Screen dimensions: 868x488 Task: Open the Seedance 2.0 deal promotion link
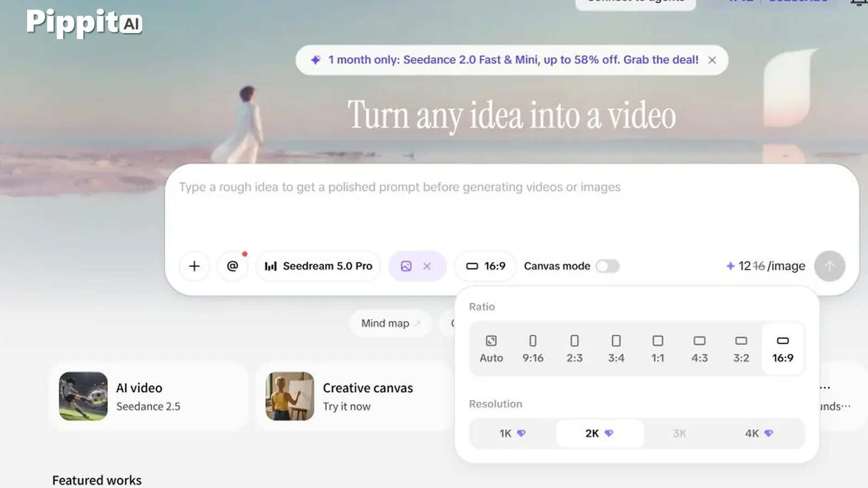click(x=513, y=60)
